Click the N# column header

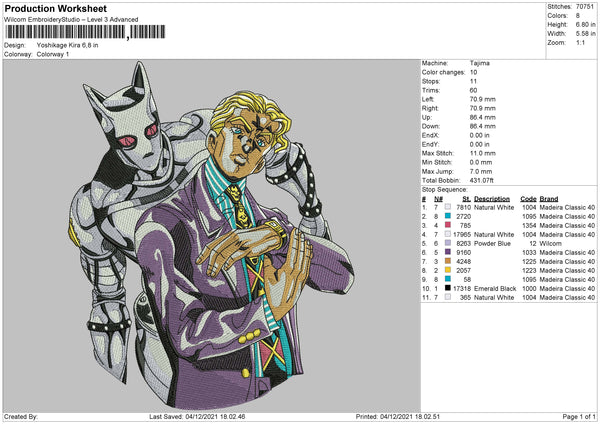(438, 199)
